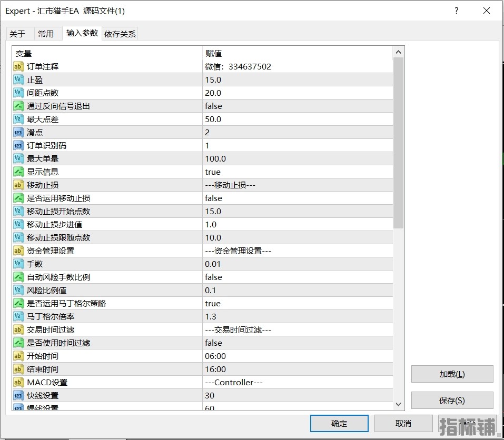
Task: Click the 最大点差 value 50.0
Action: [213, 119]
